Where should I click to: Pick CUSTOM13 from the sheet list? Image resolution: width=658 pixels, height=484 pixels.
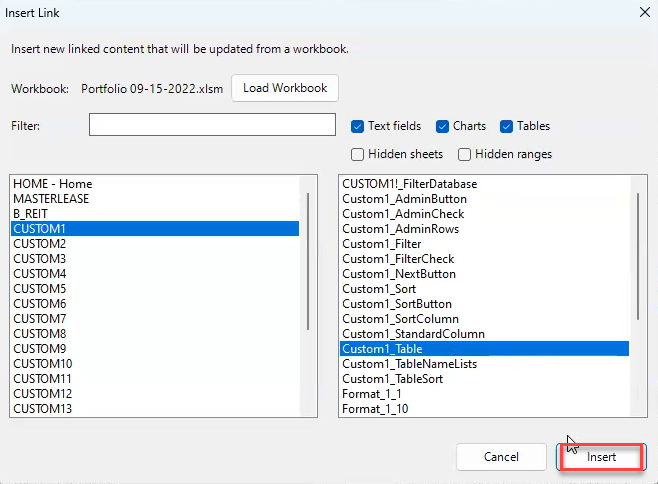coord(155,409)
